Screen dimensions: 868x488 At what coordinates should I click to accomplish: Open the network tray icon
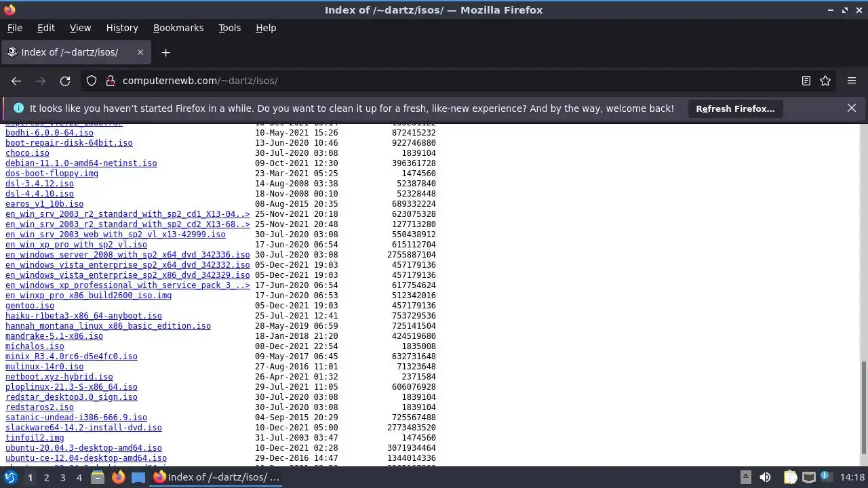(x=808, y=477)
